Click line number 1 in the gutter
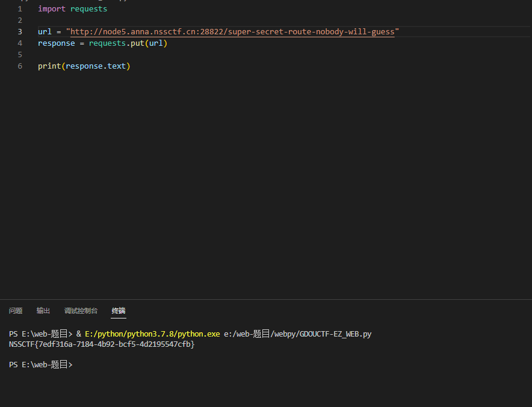532x407 pixels. pyautogui.click(x=20, y=9)
